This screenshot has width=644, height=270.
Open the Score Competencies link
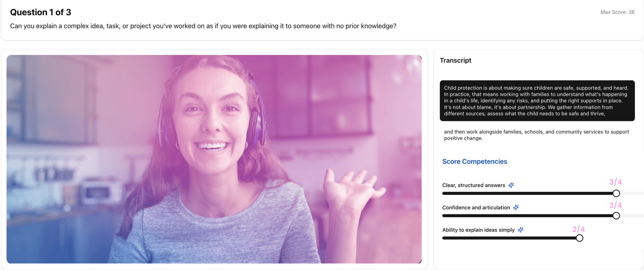click(474, 162)
